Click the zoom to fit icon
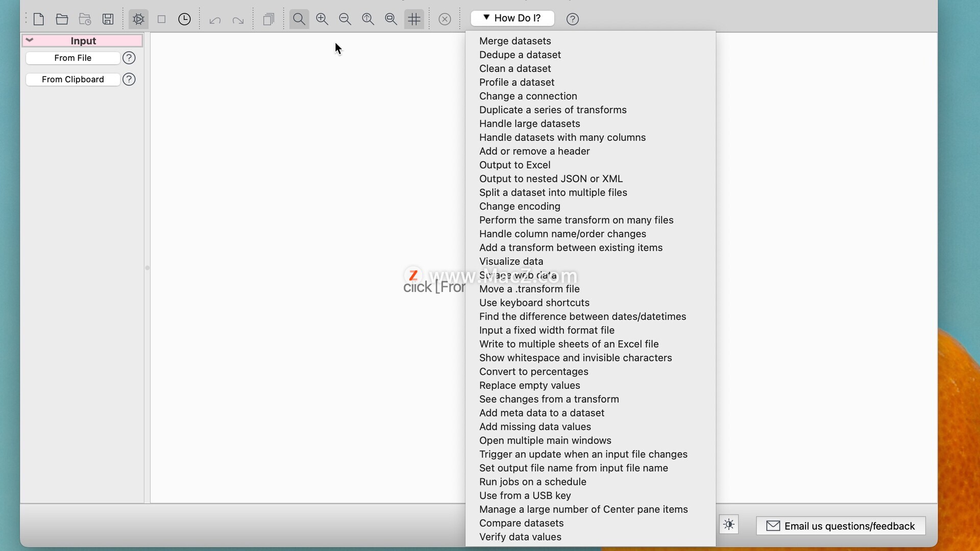The height and width of the screenshot is (551, 980). (368, 19)
